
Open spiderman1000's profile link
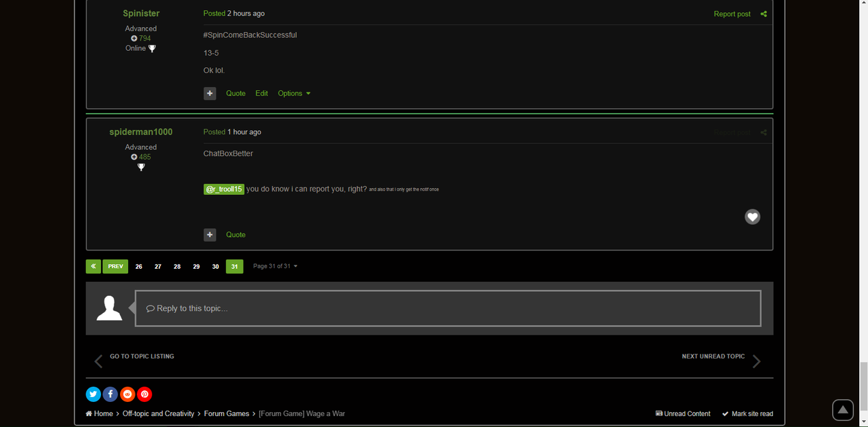point(141,132)
